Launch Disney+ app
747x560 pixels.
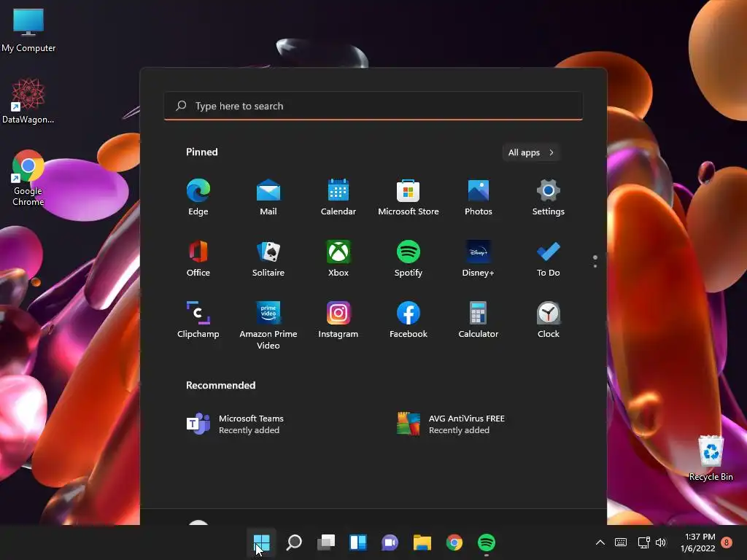[x=479, y=259]
